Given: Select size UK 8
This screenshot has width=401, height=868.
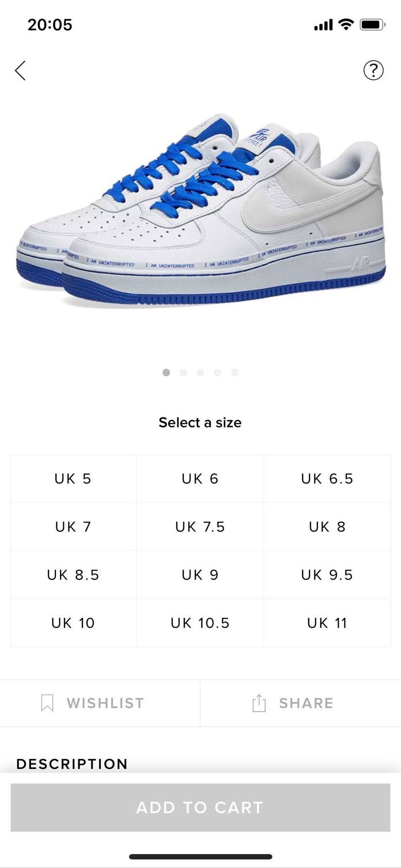Looking at the screenshot, I should coord(327,526).
